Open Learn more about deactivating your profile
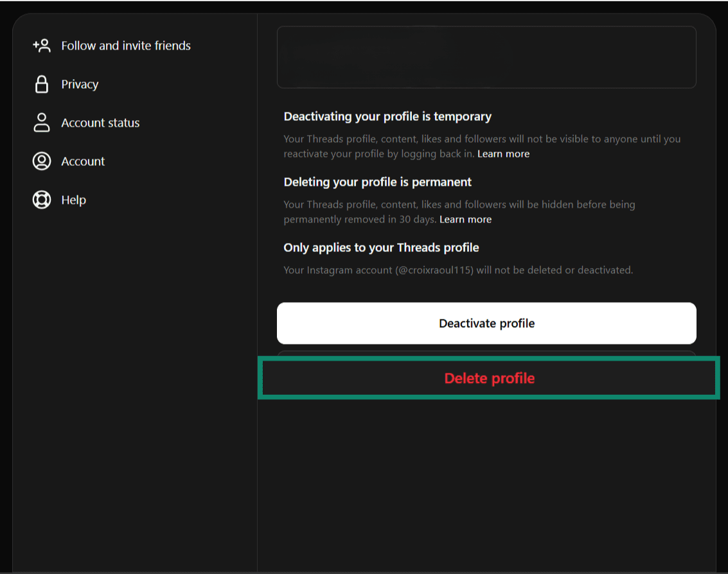The height and width of the screenshot is (574, 728). point(504,154)
